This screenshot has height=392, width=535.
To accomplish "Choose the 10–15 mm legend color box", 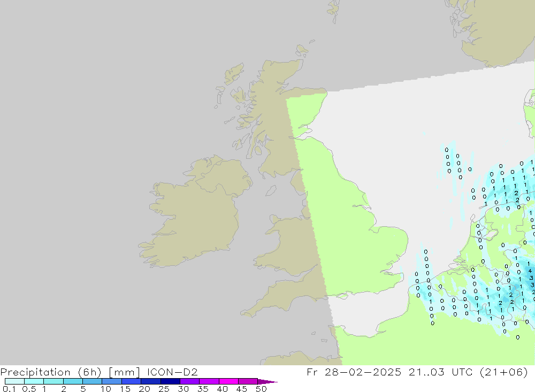I will pos(112,381).
